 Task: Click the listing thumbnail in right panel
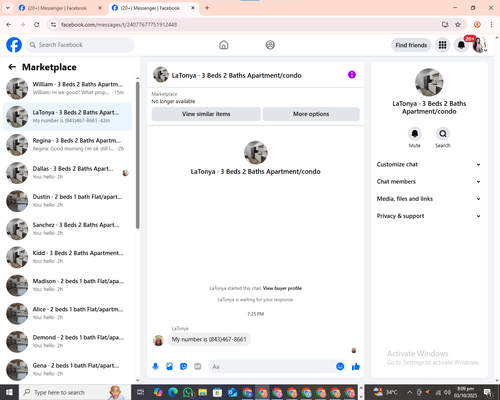tap(429, 82)
